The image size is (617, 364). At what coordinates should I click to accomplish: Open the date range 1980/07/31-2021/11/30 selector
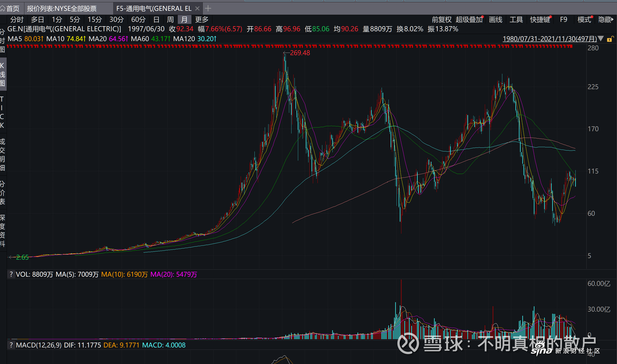click(x=550, y=39)
